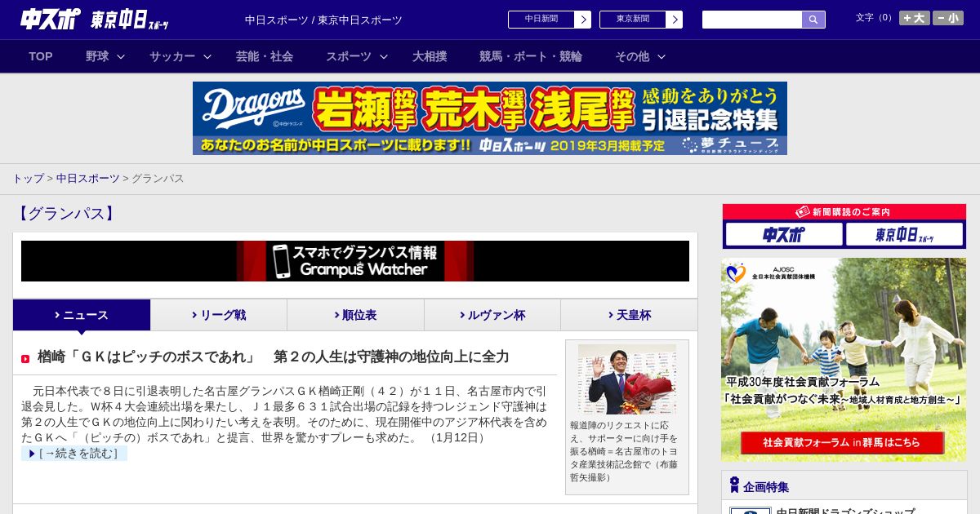Focus the header search input field

click(752, 20)
